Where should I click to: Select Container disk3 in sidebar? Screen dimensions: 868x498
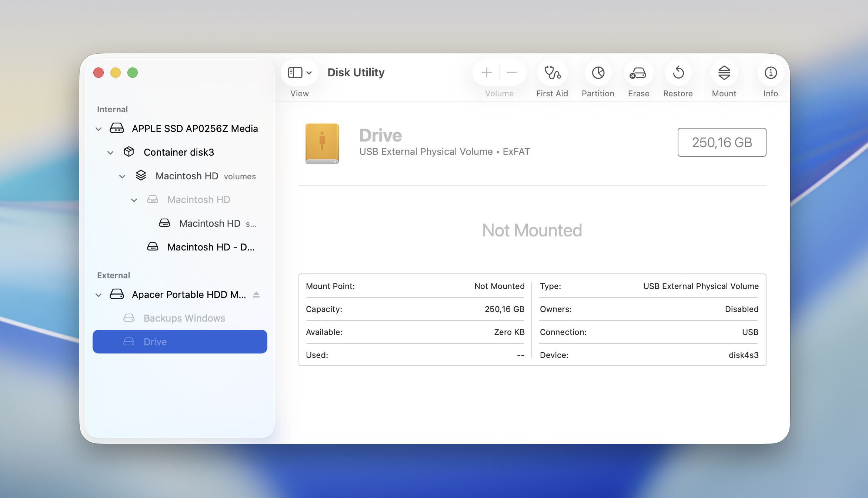tap(180, 152)
